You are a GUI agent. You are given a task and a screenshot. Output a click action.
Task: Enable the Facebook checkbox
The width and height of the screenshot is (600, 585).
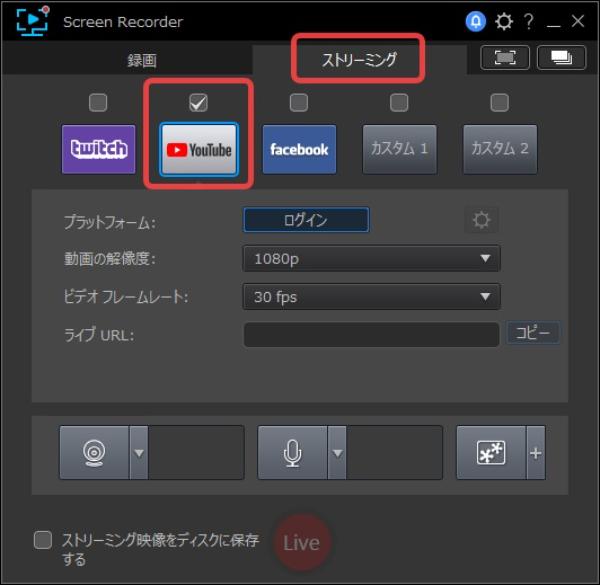tap(299, 103)
